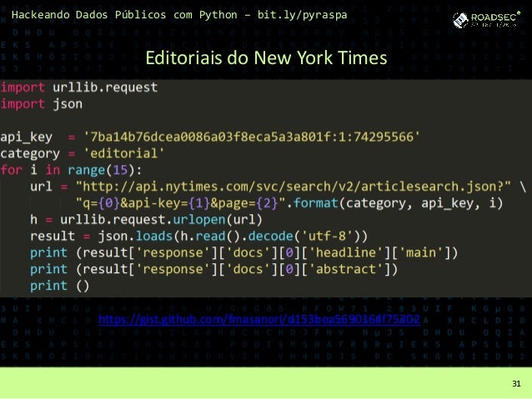Select the api.nytimes.com URL string
Screen dimensions: 532x399
294,187
